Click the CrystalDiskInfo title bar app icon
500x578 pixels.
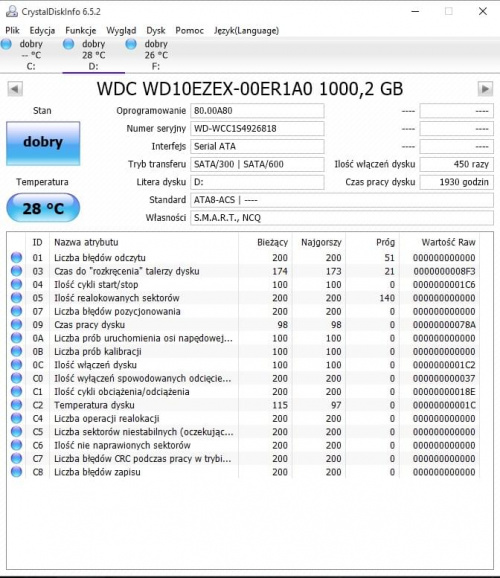click(12, 11)
